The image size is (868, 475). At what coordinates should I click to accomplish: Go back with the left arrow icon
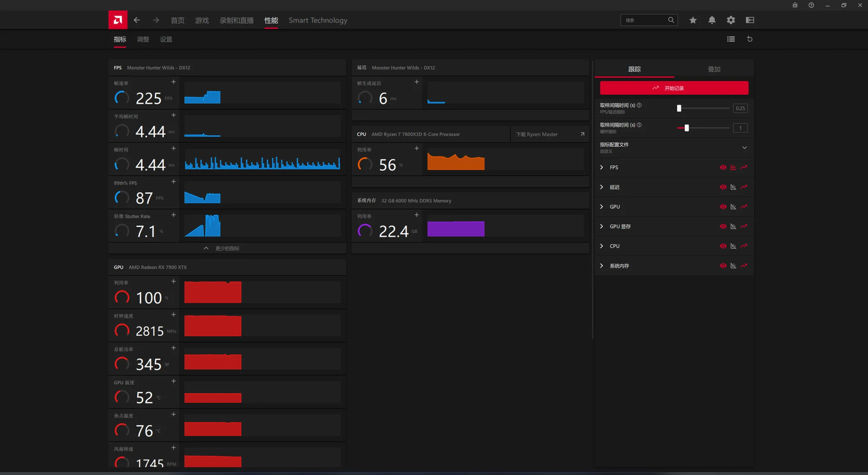[137, 20]
